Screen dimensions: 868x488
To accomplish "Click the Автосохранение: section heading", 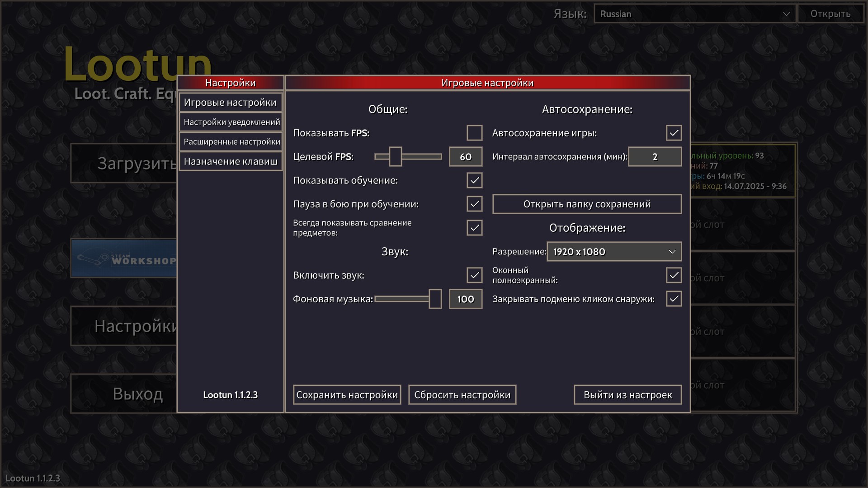I will point(587,109).
